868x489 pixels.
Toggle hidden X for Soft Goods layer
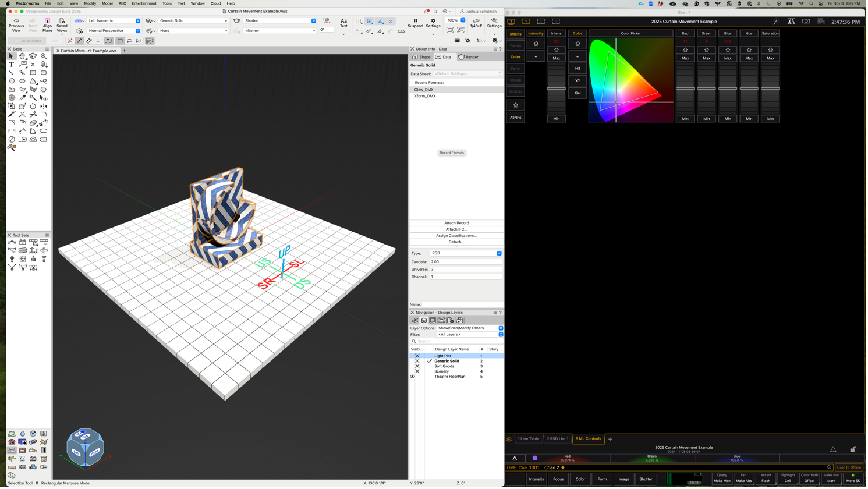pos(417,366)
